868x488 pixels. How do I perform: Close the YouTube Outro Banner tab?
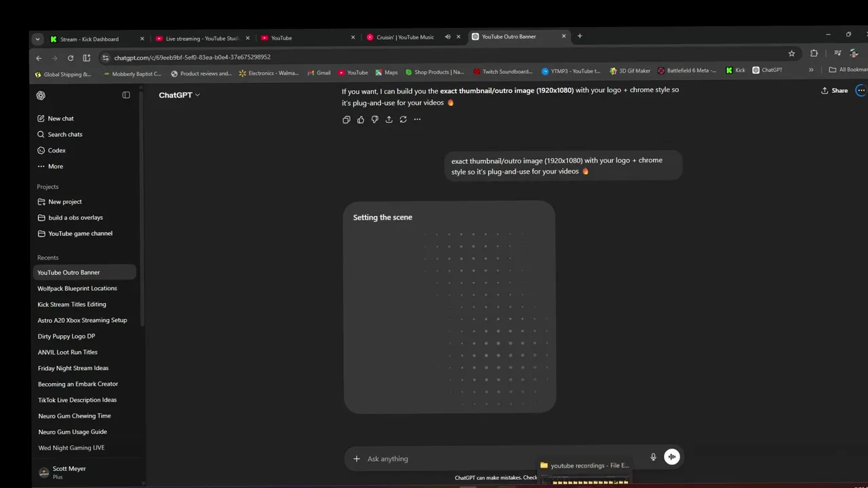click(x=564, y=36)
